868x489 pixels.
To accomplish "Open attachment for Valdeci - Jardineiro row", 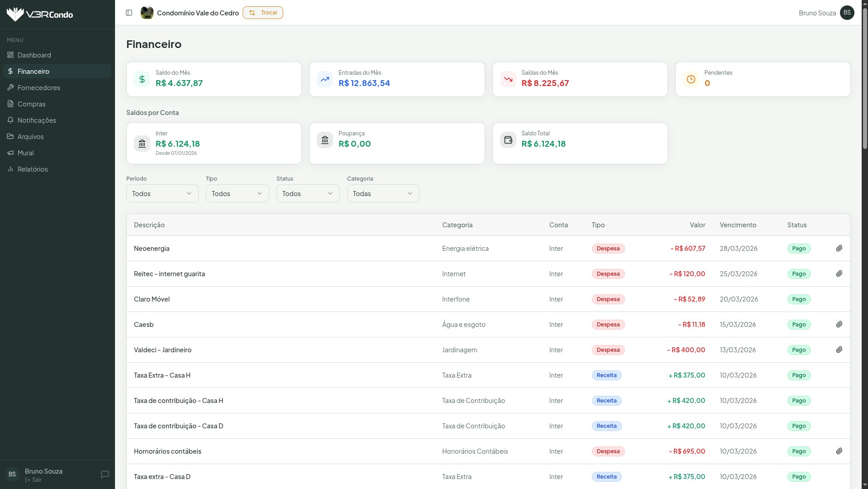I will (x=839, y=350).
